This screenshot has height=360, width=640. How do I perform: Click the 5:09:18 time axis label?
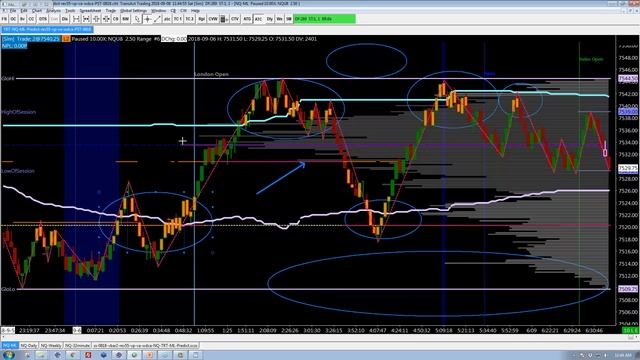pyautogui.click(x=444, y=330)
